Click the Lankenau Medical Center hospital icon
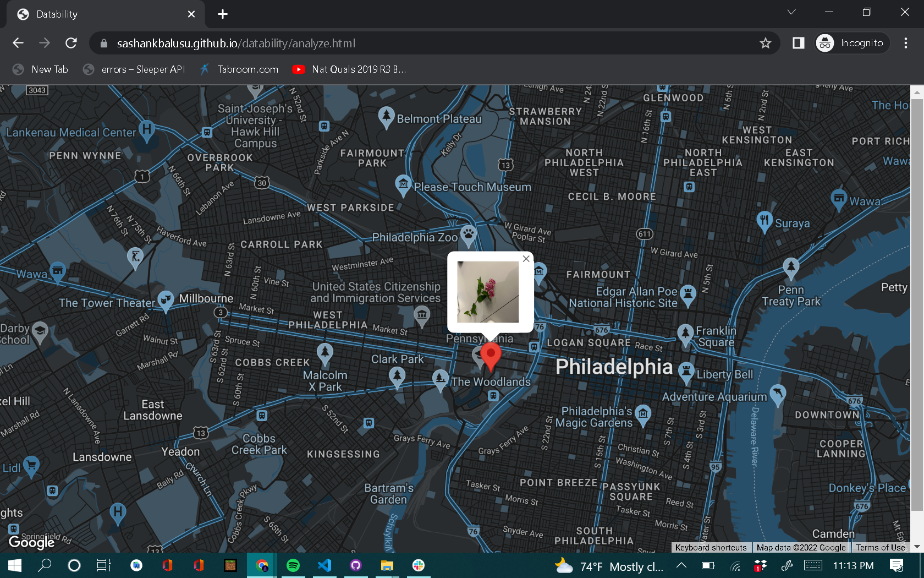The width and height of the screenshot is (924, 578). [146, 130]
